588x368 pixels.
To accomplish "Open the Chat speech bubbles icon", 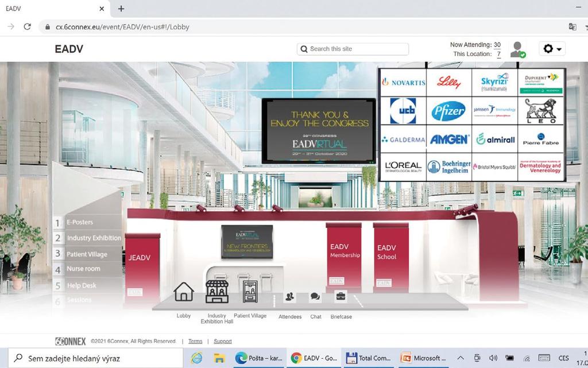I will point(315,297).
